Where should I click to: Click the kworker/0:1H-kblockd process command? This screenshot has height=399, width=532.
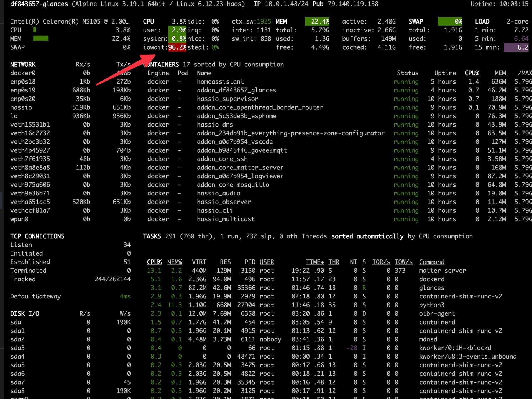pyautogui.click(x=455, y=348)
